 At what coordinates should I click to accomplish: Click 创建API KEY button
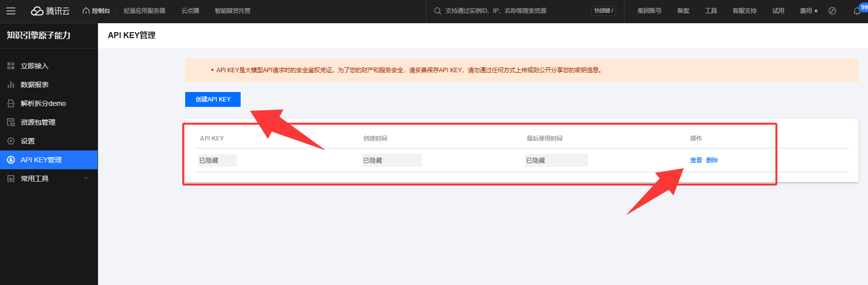coord(213,99)
